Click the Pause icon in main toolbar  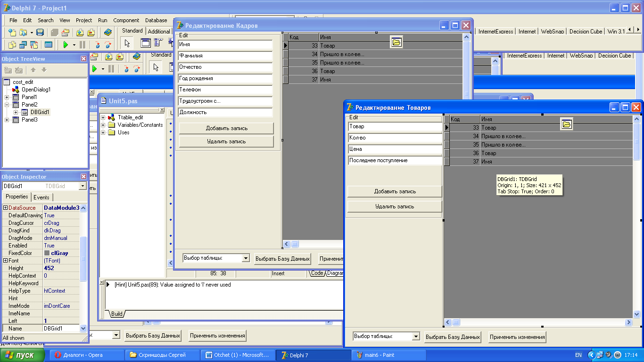pos(83,45)
